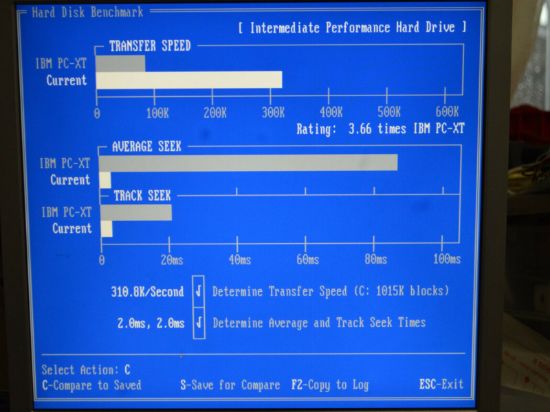This screenshot has height=412, width=550.
Task: Click the Current bar in Transfer Speed
Action: [189, 80]
